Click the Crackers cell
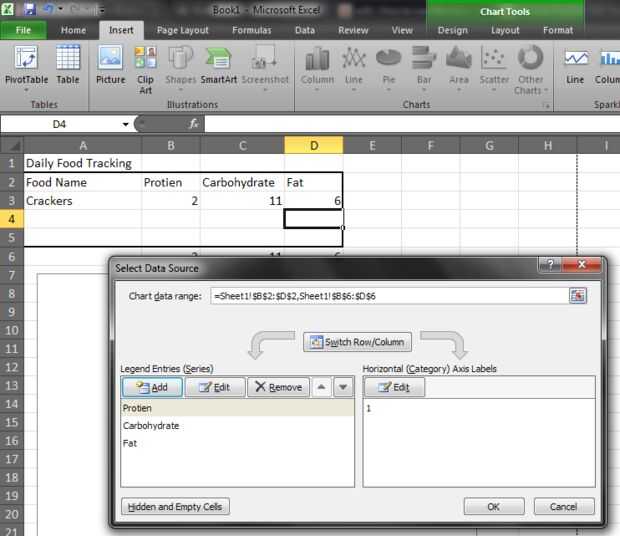Screen dimensions: 620x536 click(83, 201)
